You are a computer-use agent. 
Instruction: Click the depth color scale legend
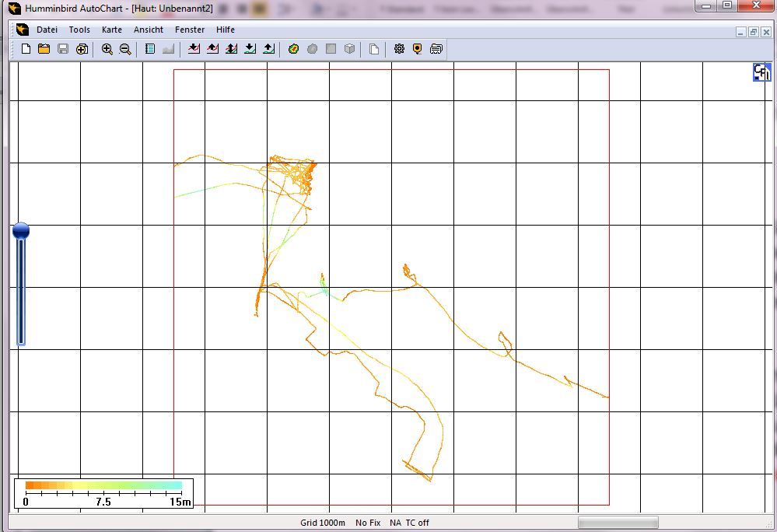click(x=103, y=493)
